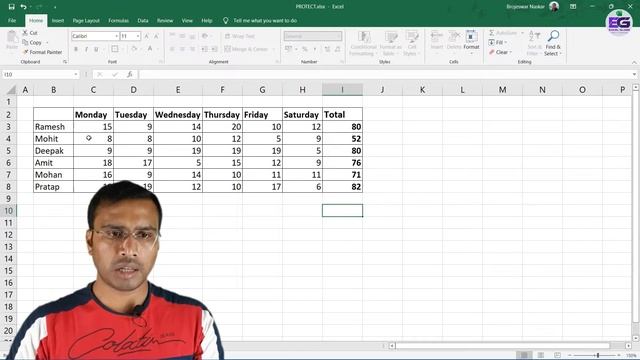This screenshot has width=640, height=360.
Task: Click the Font Color A icon
Action: tap(150, 49)
